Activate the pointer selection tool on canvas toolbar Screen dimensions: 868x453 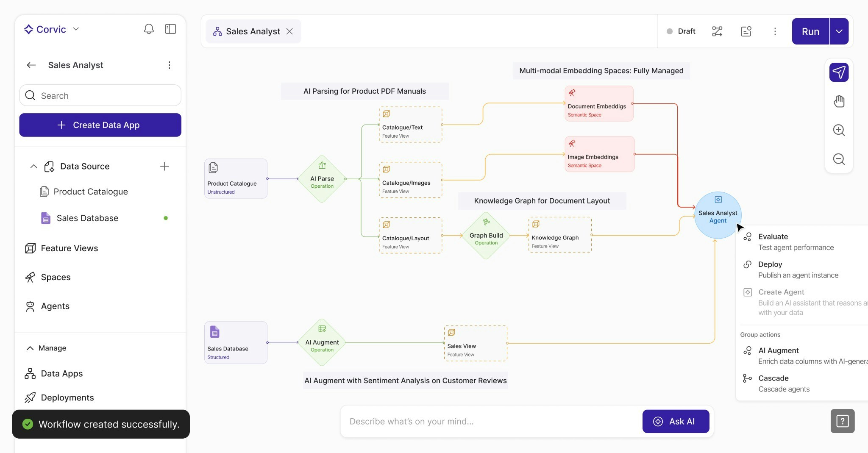839,72
